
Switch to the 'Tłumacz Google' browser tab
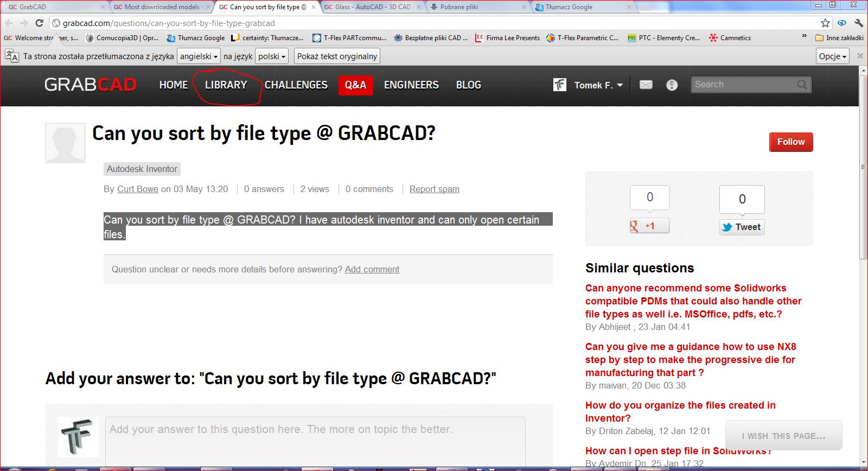point(583,7)
